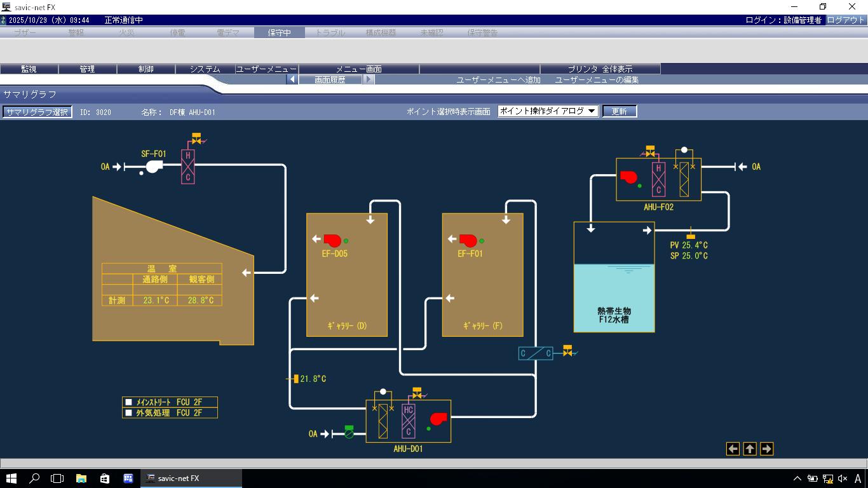This screenshot has width=868, height=488.
Task: Open the 制御 menu
Action: (146, 69)
